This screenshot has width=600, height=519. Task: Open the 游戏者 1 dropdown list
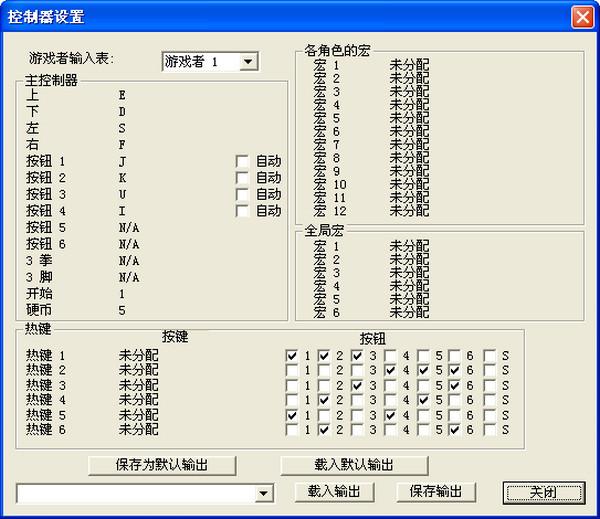(x=248, y=62)
